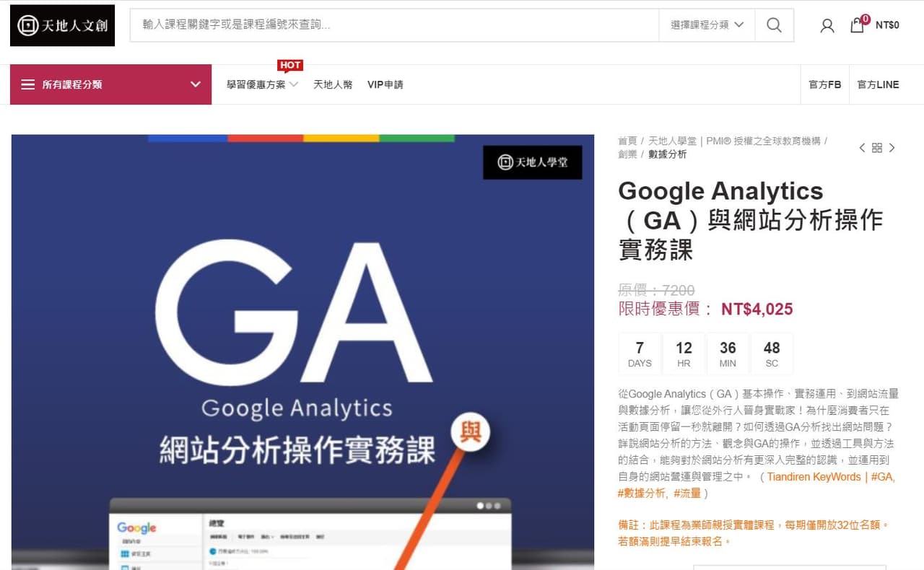Open the shopping cart icon
The image size is (924, 570).
(x=857, y=25)
